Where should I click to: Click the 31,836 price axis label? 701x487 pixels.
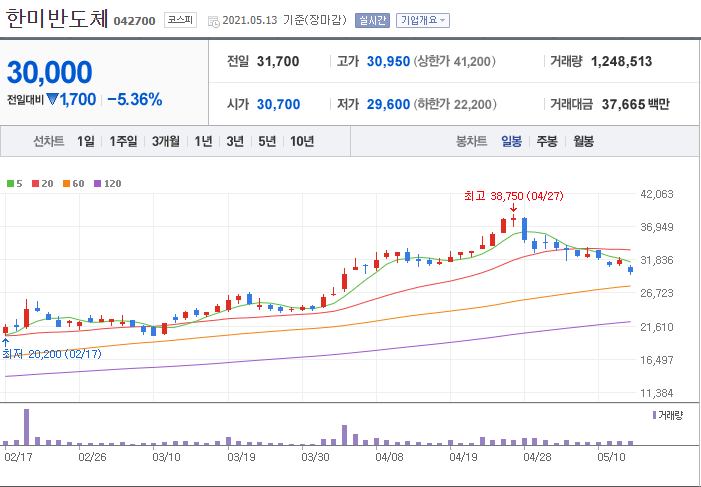[657, 260]
